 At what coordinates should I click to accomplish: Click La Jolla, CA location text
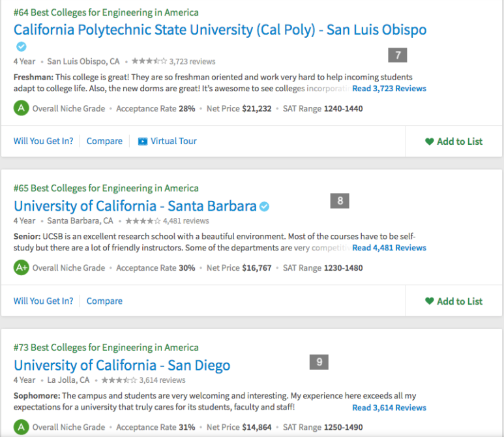coord(68,380)
